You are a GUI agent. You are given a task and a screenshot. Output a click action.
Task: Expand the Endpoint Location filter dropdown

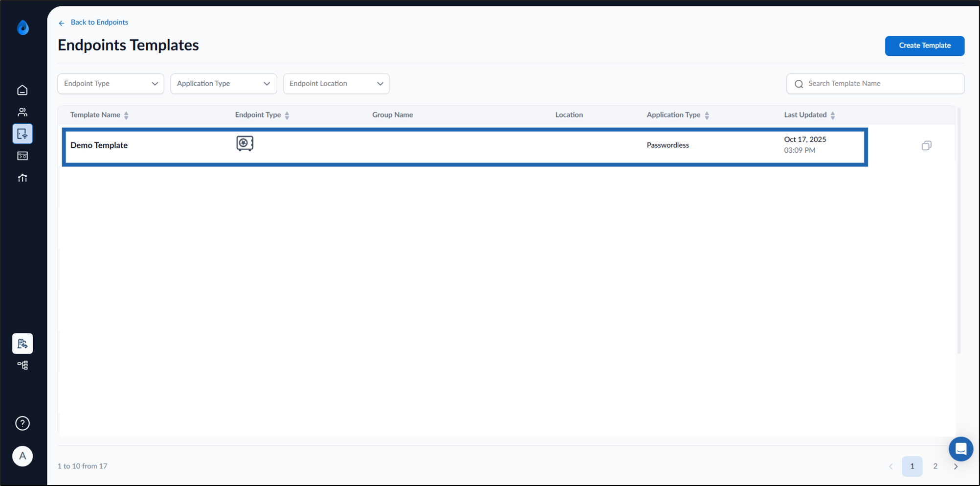336,84
